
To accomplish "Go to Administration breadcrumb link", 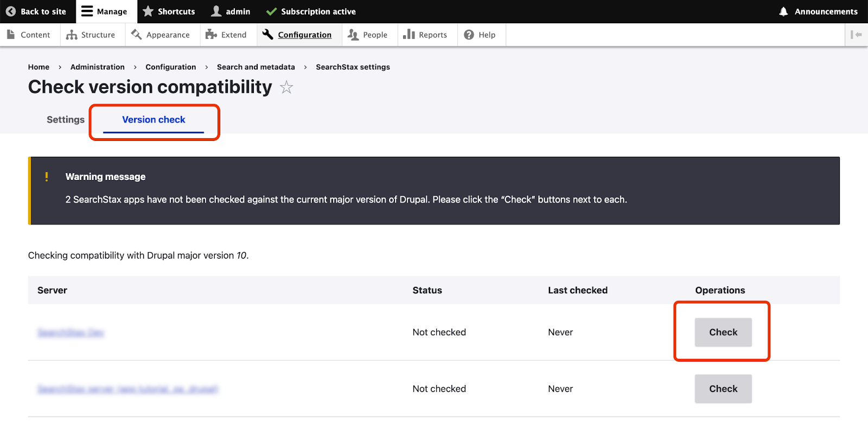I will click(x=98, y=67).
